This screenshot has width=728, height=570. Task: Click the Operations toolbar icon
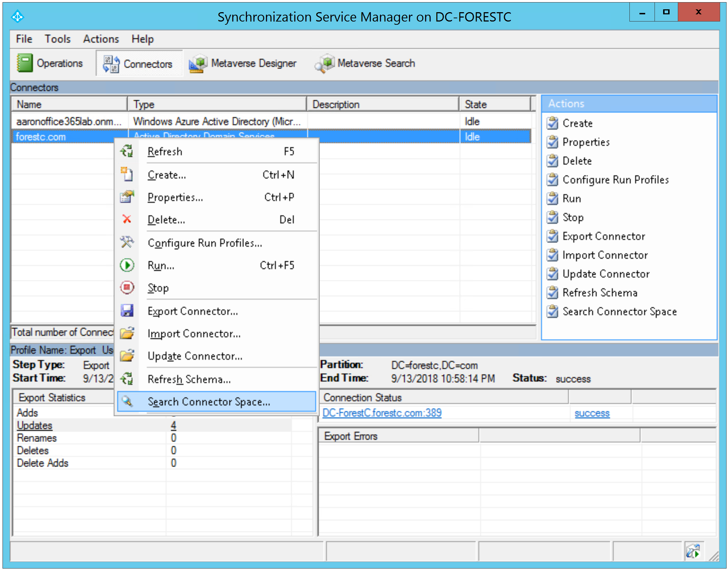pyautogui.click(x=24, y=63)
